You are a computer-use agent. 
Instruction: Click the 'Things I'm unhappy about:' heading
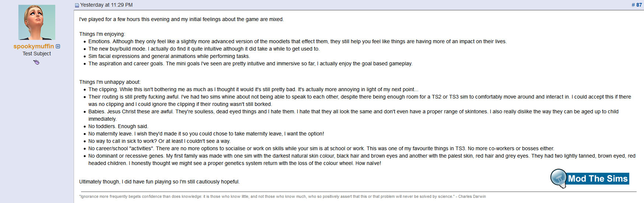[x=110, y=82]
